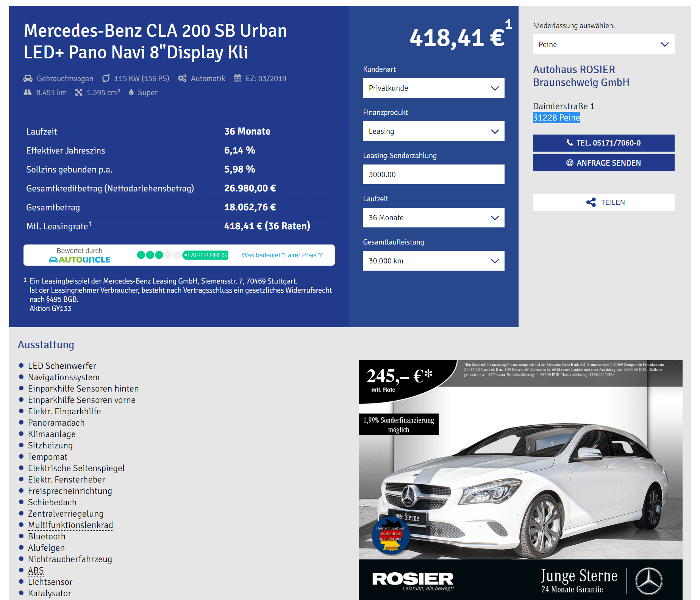Click the ANFRAGE SENDEN button
The image size is (700, 600).
tap(603, 163)
